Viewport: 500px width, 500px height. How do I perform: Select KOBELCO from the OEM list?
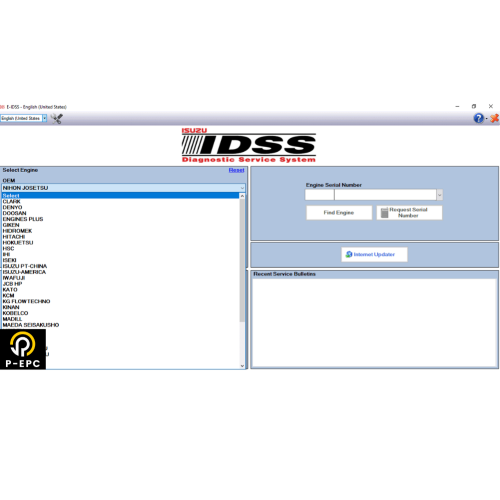click(x=15, y=313)
